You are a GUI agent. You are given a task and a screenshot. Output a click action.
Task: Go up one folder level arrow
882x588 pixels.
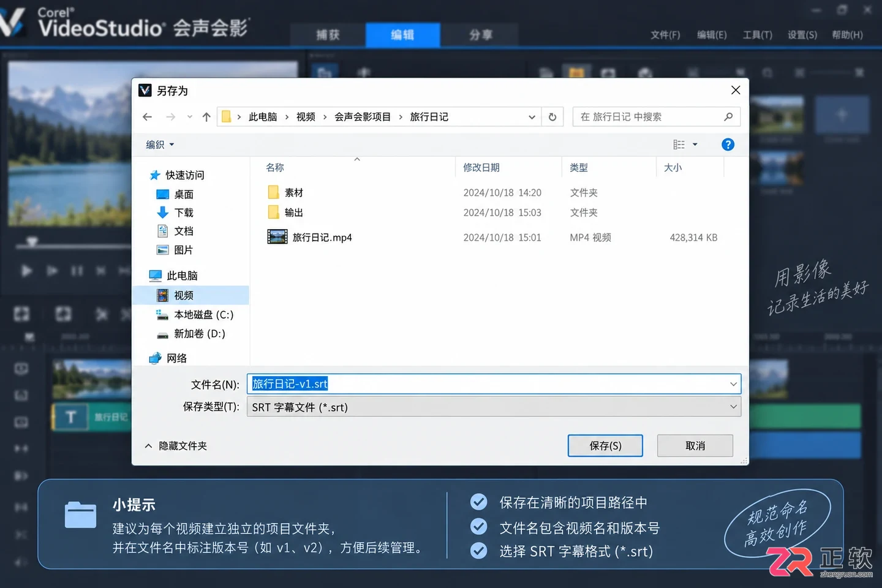point(206,117)
